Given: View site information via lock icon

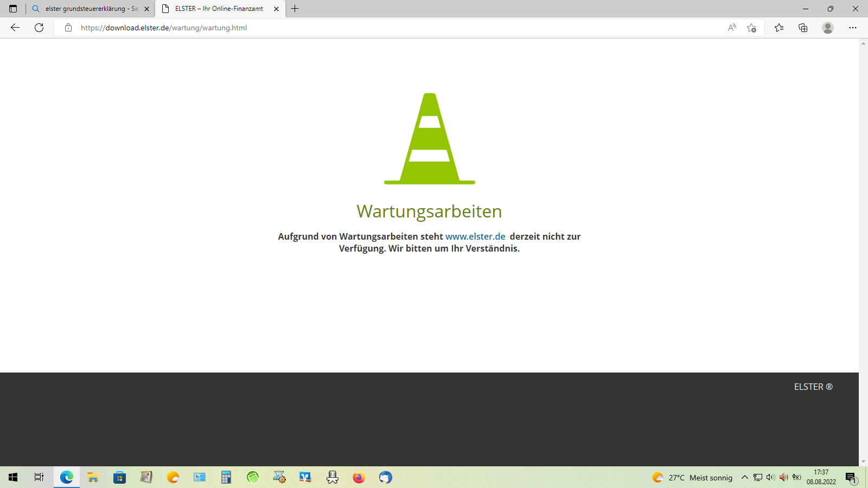Looking at the screenshot, I should point(68,28).
